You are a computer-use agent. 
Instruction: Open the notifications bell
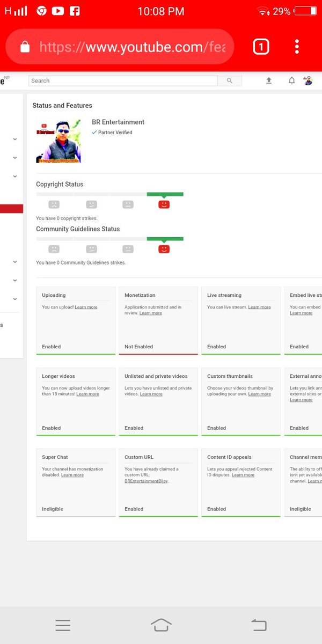(291, 80)
